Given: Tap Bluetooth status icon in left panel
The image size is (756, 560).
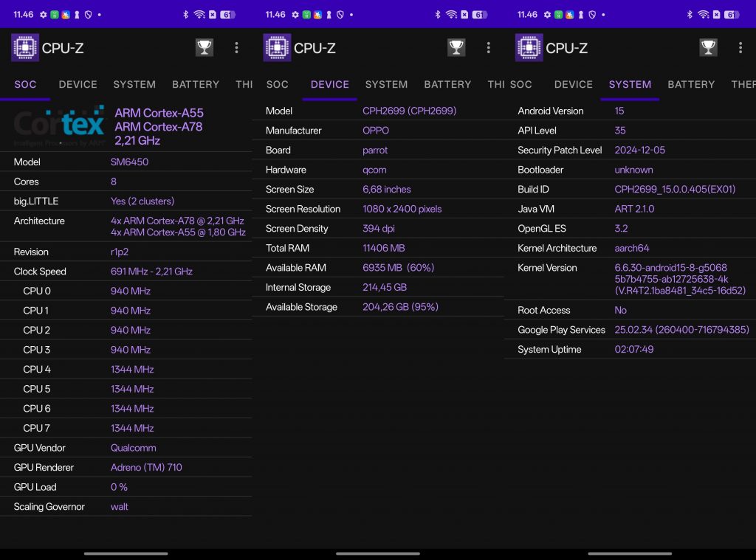Looking at the screenshot, I should click(x=185, y=15).
